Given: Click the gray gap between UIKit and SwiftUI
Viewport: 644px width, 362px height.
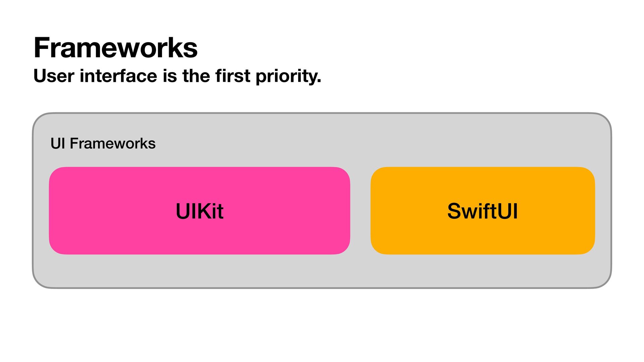Looking at the screenshot, I should tap(360, 210).
